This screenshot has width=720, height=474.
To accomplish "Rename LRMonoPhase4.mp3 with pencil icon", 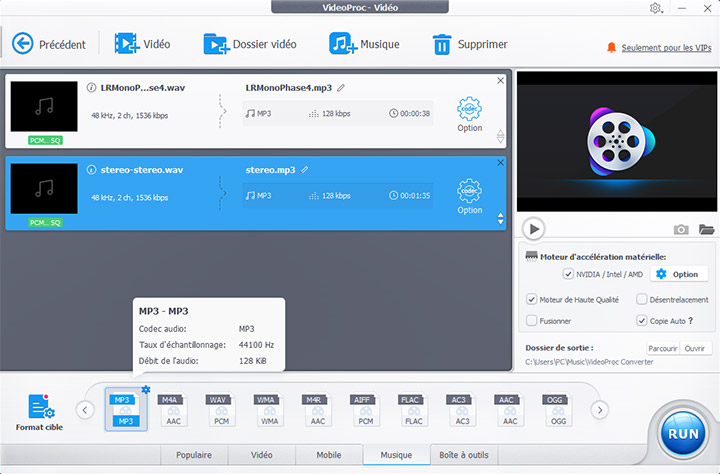I will (341, 88).
